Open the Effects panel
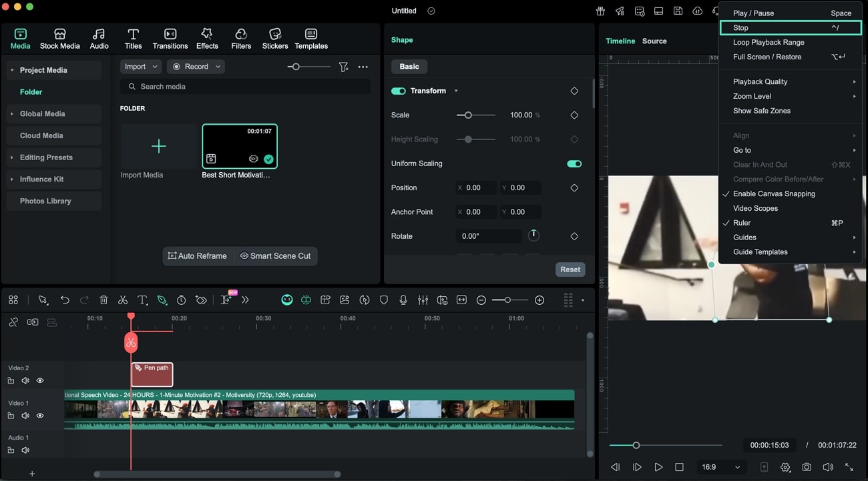Screen dimensions: 868x481 click(x=207, y=39)
